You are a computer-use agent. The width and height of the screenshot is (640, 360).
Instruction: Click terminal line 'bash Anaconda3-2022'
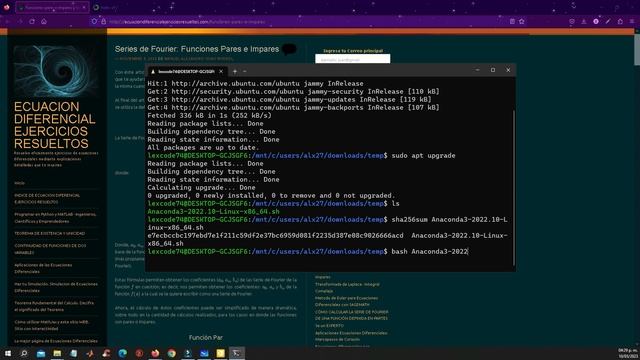pyautogui.click(x=429, y=251)
